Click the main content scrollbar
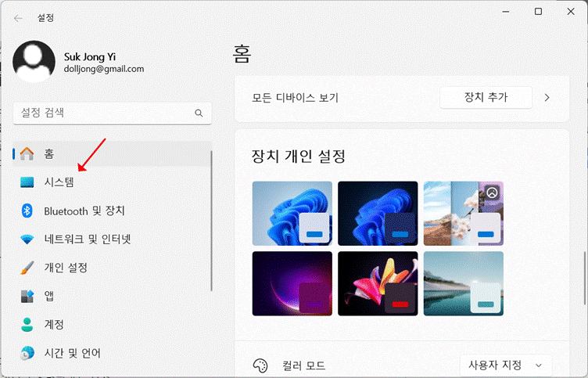 (585, 279)
